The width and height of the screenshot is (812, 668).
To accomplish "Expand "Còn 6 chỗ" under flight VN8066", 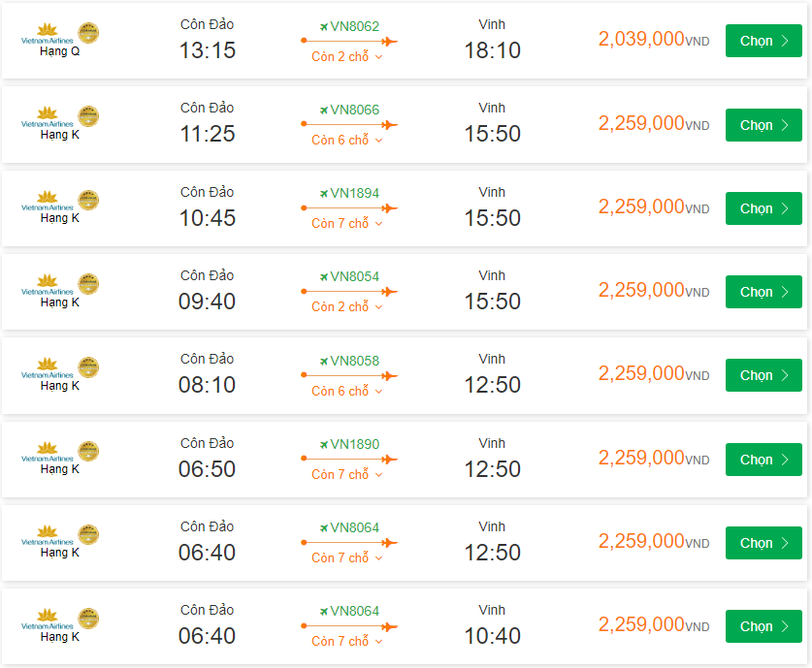I will pos(347,141).
